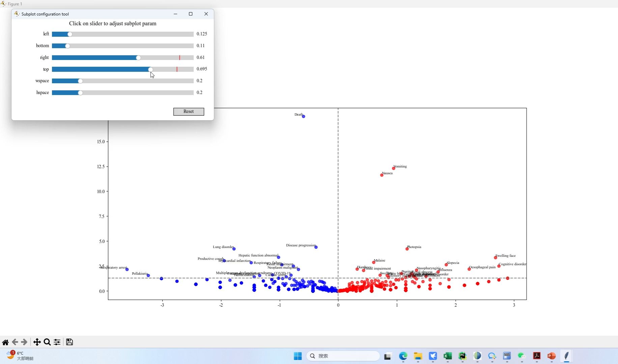
Task: Click the 'Nausea' label on the plot
Action: click(387, 173)
